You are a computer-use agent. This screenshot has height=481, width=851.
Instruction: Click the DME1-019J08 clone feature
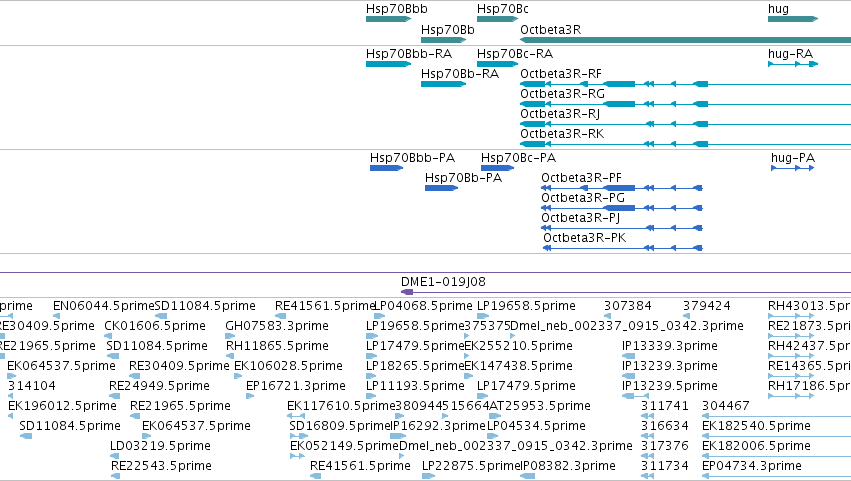tap(625, 293)
